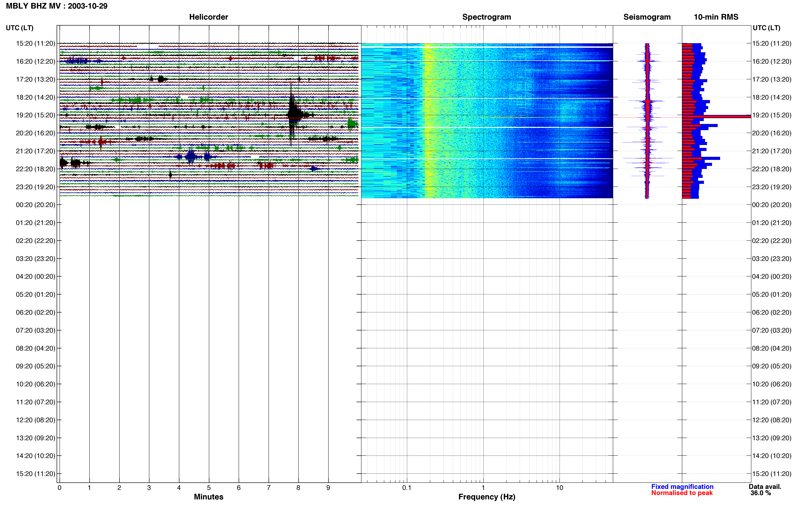The width and height of the screenshot is (812, 508).
Task: Click 04:20 (00:20) label beside the Helicorder
Action: coord(36,277)
